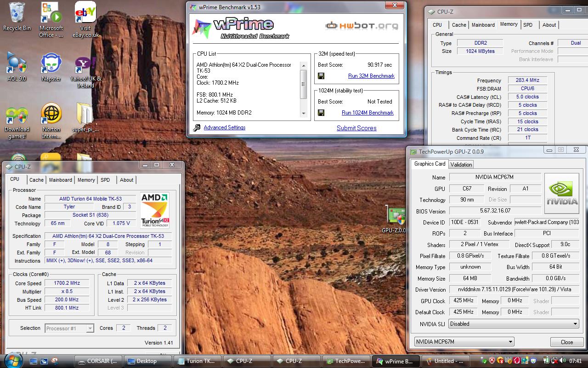Click the taskbar clock showing 07:41
588x368 pixels.
(x=575, y=361)
